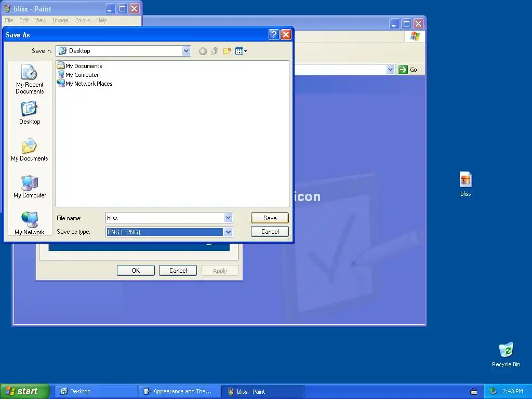Expand the File name dropdown arrow

click(x=229, y=218)
